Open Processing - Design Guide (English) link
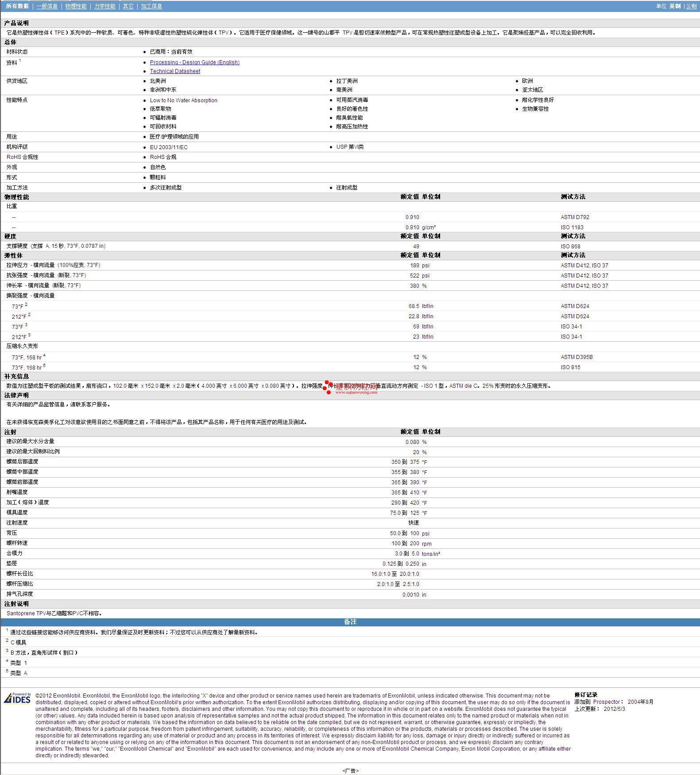The width and height of the screenshot is (700, 775). [194, 62]
